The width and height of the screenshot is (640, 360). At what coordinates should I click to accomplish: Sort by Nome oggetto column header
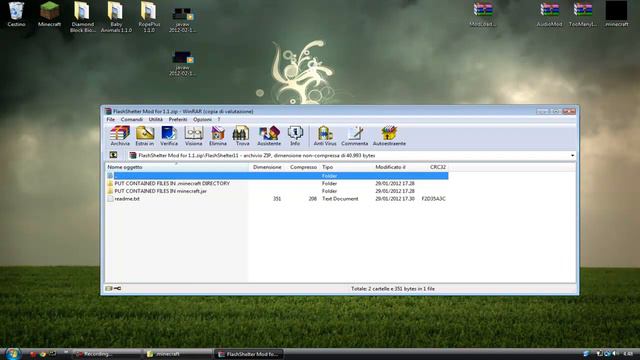click(177, 167)
